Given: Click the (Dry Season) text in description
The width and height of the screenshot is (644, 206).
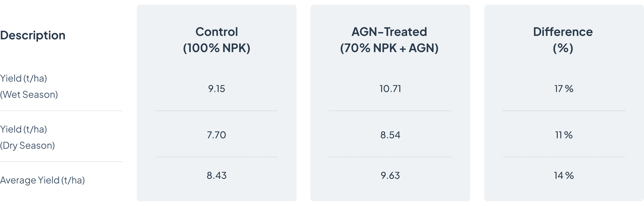Looking at the screenshot, I should click(28, 146).
